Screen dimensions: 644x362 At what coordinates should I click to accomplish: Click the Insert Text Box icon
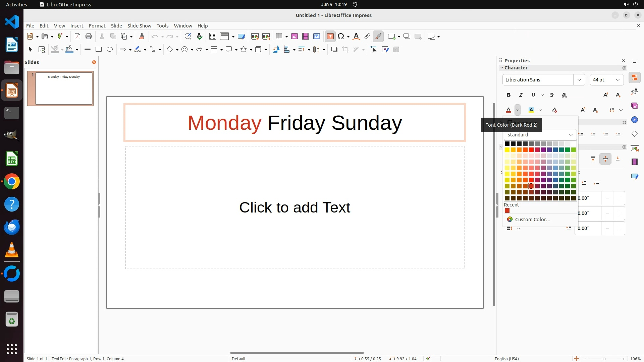[x=330, y=37]
